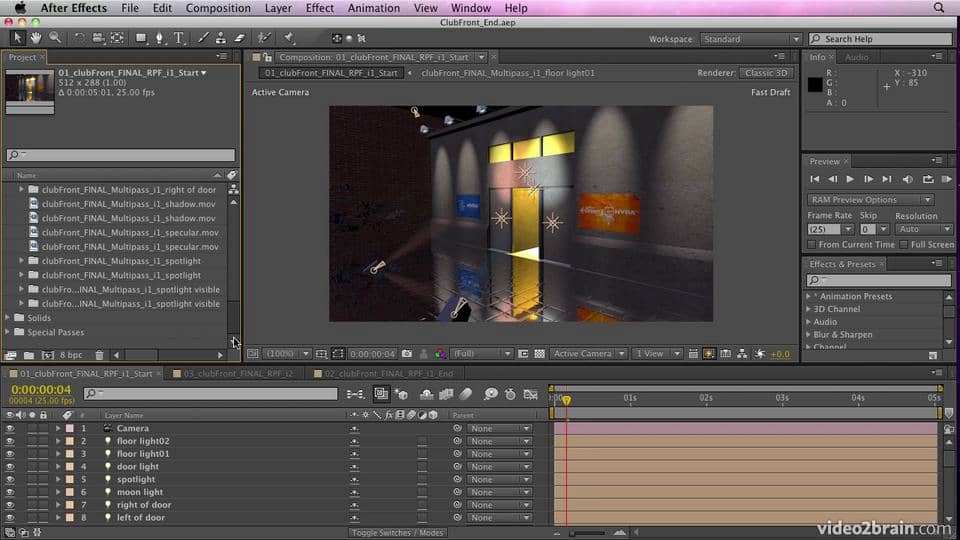Open the Workspace Standard dropdown
960x540 pixels.
[751, 39]
